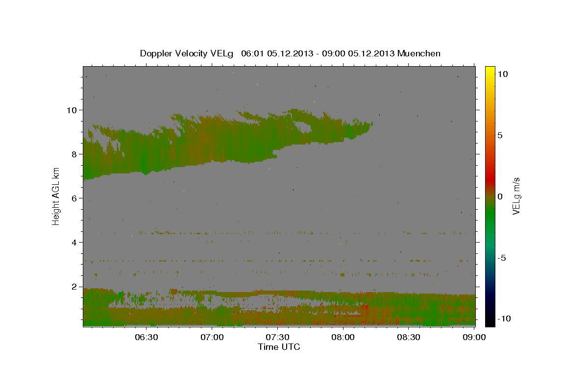Click the colorbar value -10
The width and height of the screenshot is (588, 392).
[504, 318]
